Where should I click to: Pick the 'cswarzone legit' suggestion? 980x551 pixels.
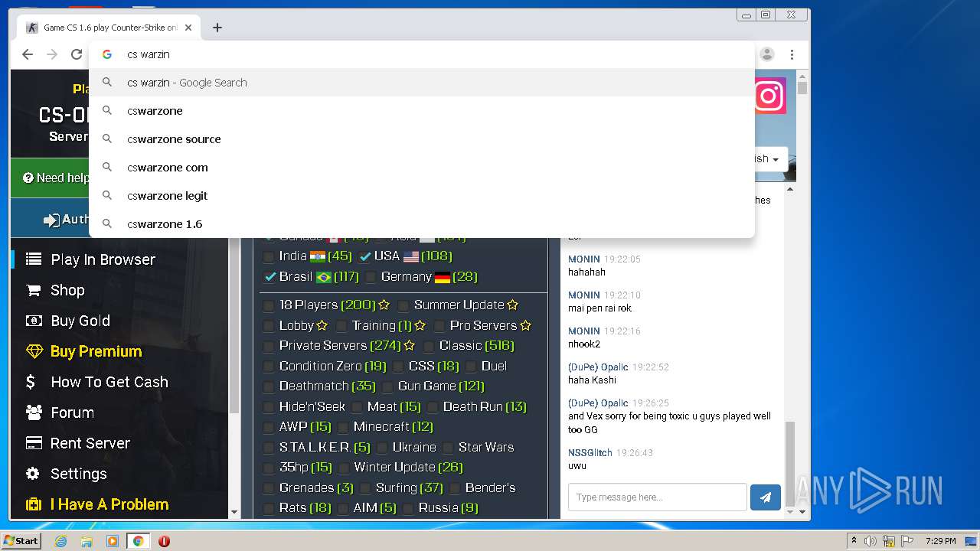422,196
